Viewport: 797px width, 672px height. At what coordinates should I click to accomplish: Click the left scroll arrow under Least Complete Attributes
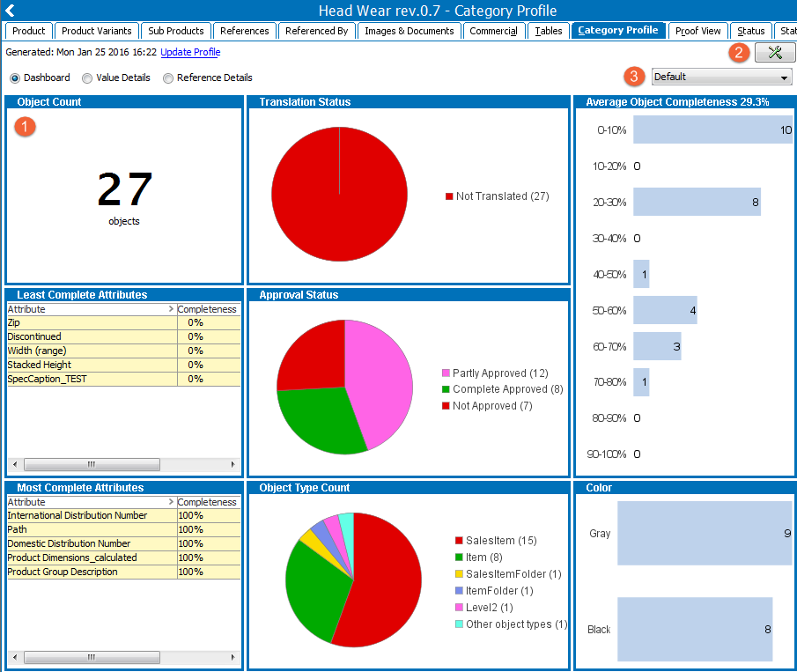(x=15, y=464)
